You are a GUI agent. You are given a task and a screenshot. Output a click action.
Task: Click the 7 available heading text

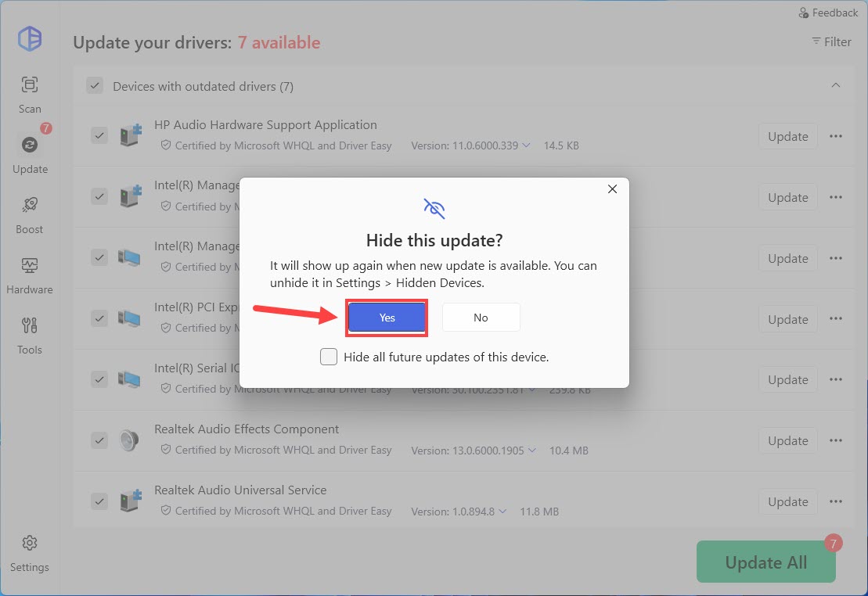click(x=279, y=42)
